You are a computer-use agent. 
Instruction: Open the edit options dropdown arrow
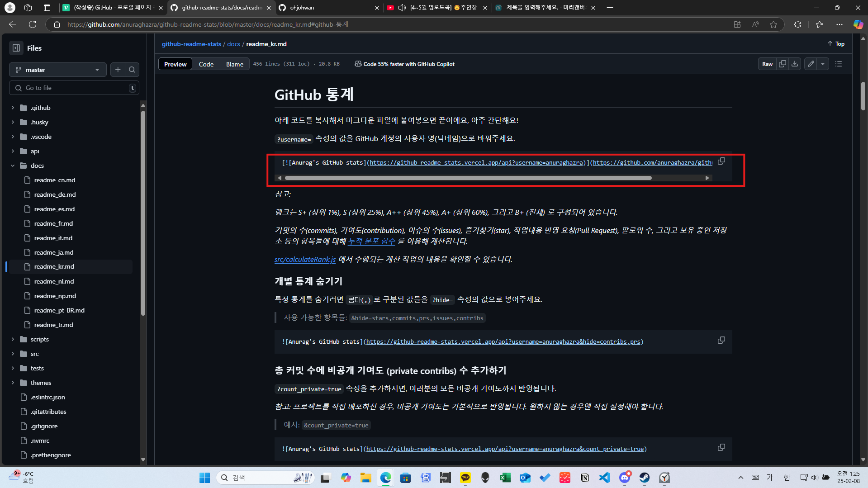coord(823,64)
